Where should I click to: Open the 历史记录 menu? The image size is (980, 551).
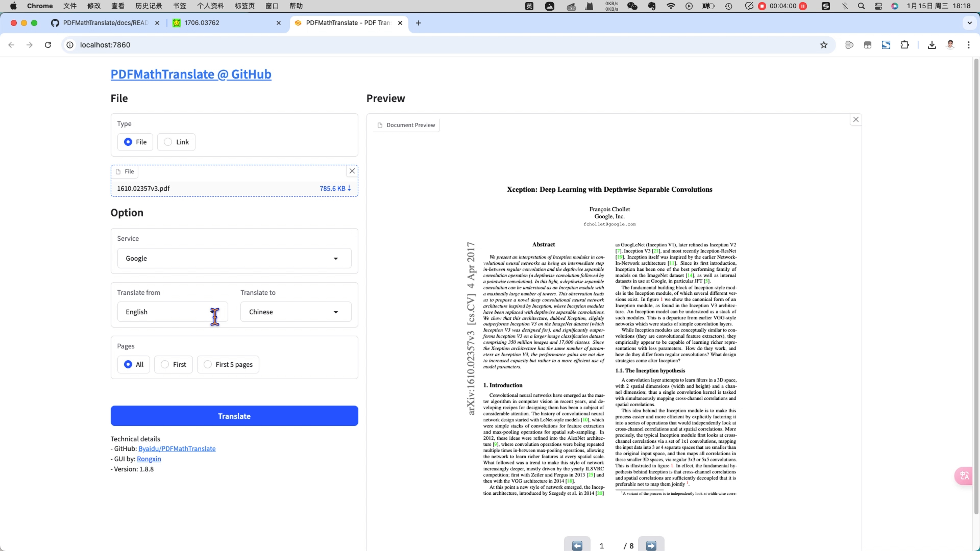click(x=148, y=6)
